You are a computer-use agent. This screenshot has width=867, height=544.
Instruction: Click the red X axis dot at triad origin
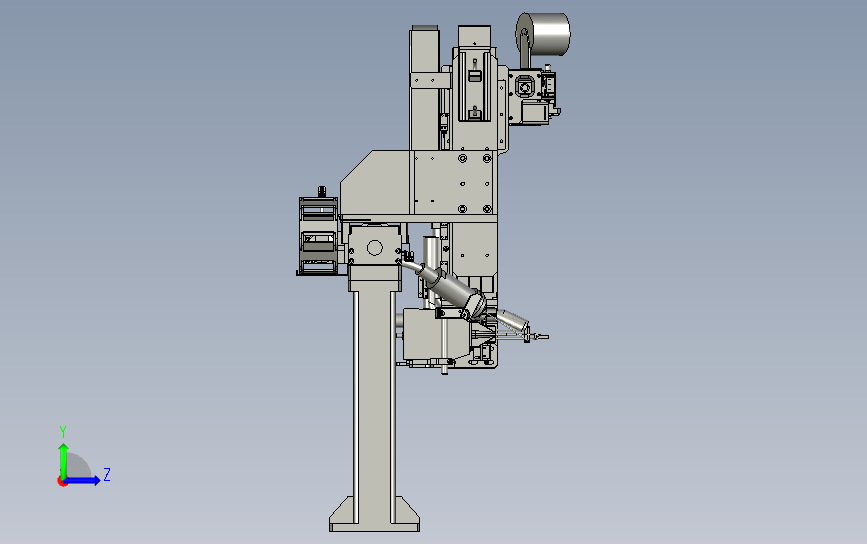coord(62,482)
